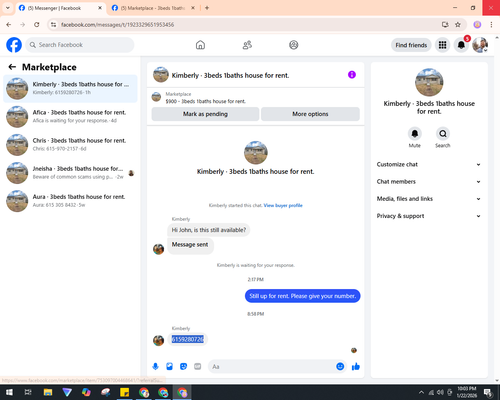Open Sticky Notes from taskbar
500x400 pixels.
tap(125, 392)
